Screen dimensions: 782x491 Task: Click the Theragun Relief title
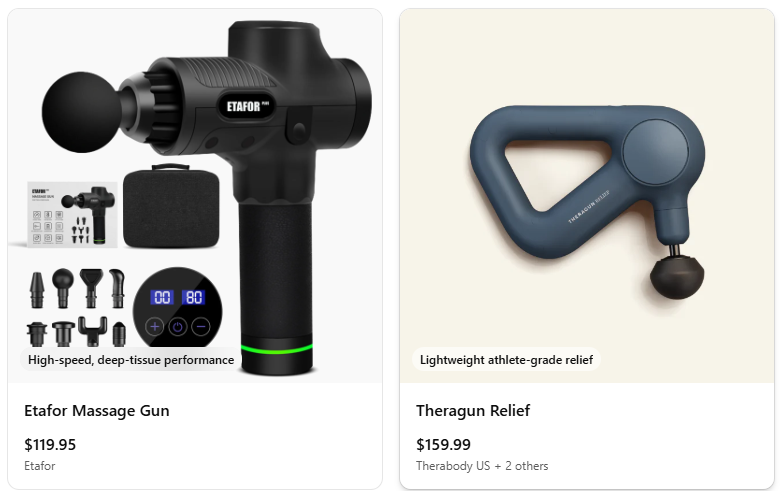(x=473, y=411)
